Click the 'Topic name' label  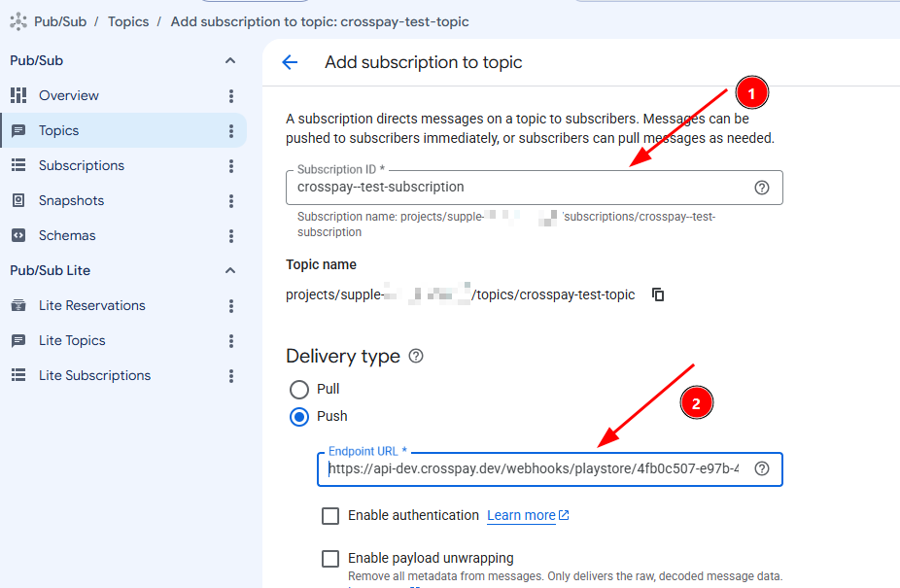click(x=321, y=264)
